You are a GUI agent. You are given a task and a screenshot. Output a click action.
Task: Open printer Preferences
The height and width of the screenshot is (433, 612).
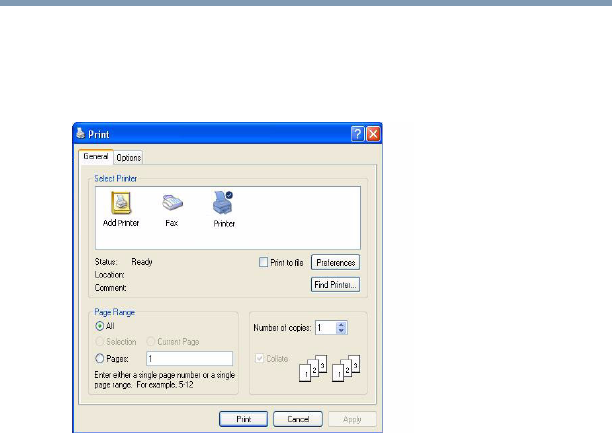coord(335,263)
